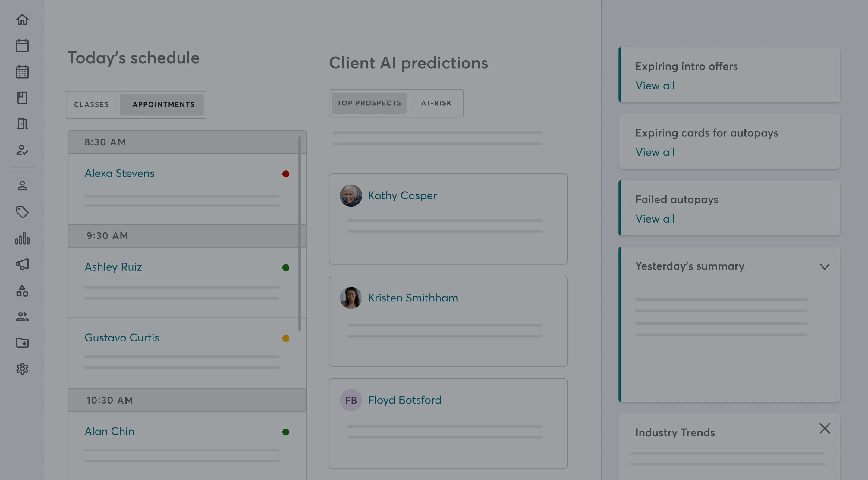Switch schedule to Classes
Image resolution: width=868 pixels, height=480 pixels.
coord(92,105)
